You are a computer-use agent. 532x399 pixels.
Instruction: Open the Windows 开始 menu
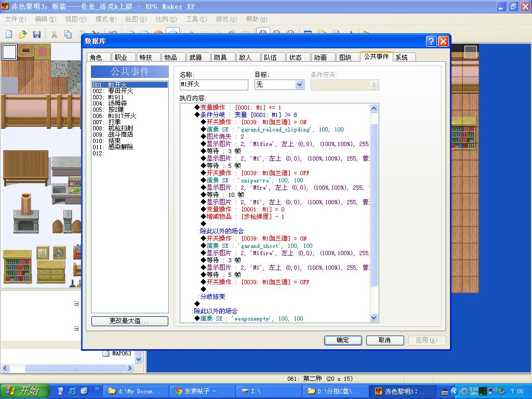coord(25,391)
